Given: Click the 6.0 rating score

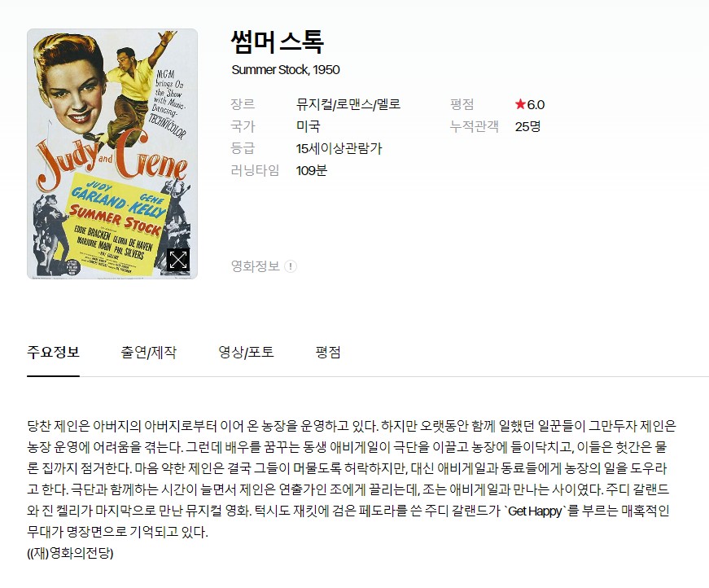Looking at the screenshot, I should click(536, 104).
